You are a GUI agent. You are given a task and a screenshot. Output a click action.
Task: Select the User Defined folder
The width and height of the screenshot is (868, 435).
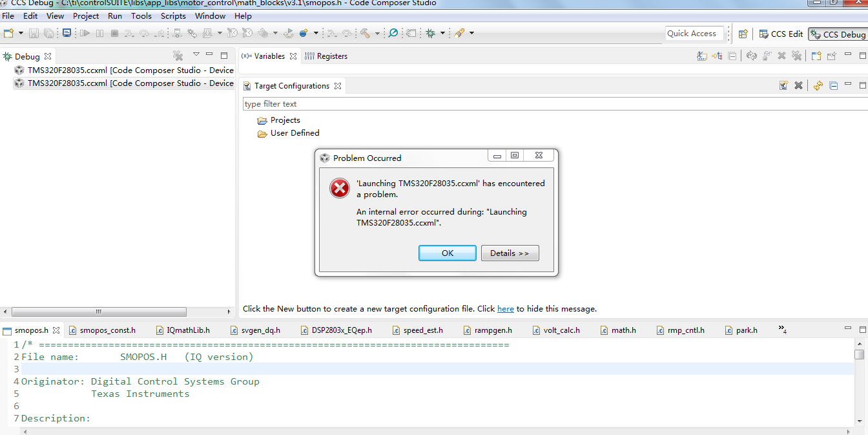[x=288, y=133]
